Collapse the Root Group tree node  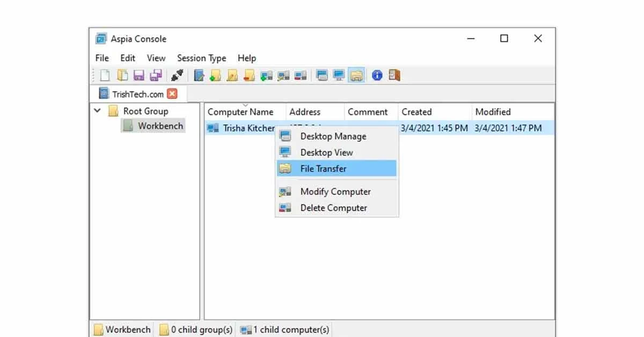tap(97, 111)
